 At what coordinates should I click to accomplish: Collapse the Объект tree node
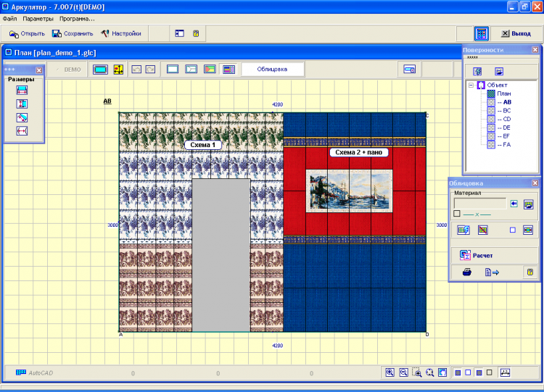click(471, 85)
